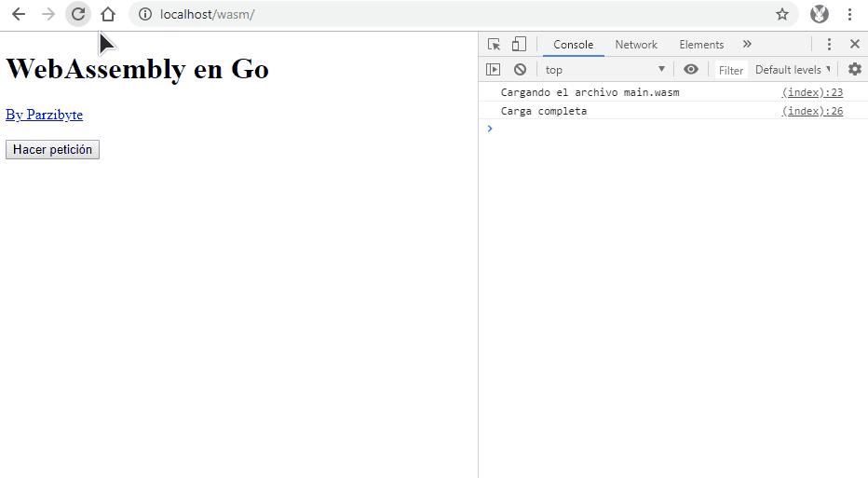
Task: Switch to the Elements tab
Action: tap(701, 44)
